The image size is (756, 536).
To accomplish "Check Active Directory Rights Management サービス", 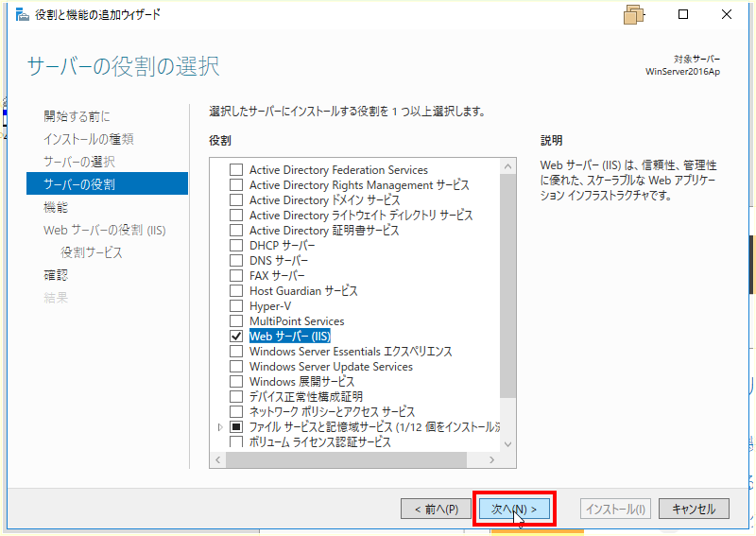I will tap(236, 184).
